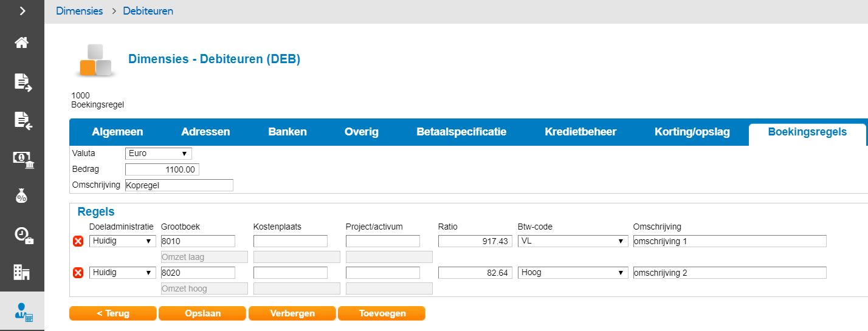The width and height of the screenshot is (868, 331).
Task: Switch to the Kredietbeheer tab
Action: tap(580, 132)
